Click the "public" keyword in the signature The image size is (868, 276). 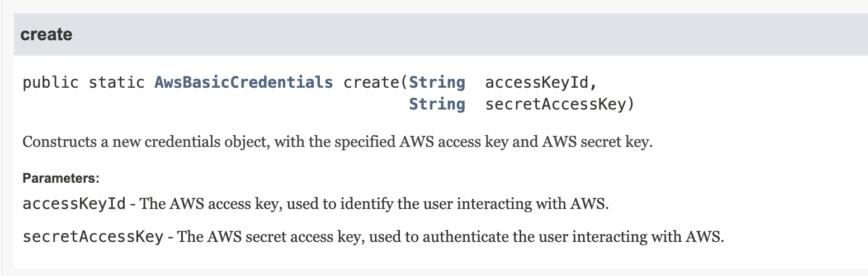50,83
